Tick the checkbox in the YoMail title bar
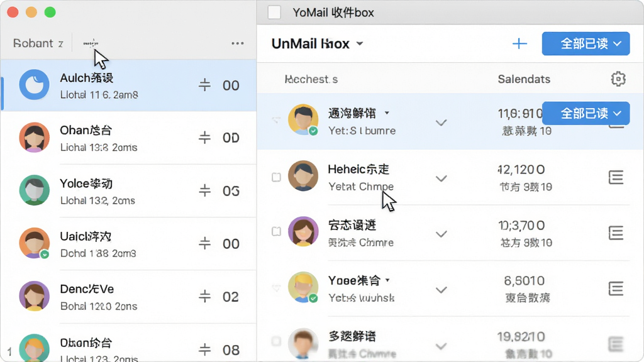 274,13
